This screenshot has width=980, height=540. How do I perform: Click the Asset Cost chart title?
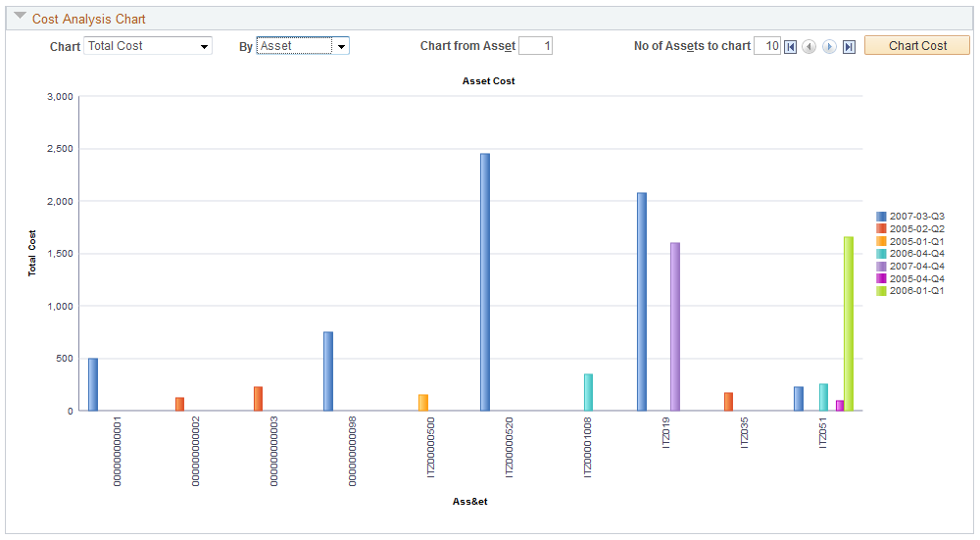[489, 81]
